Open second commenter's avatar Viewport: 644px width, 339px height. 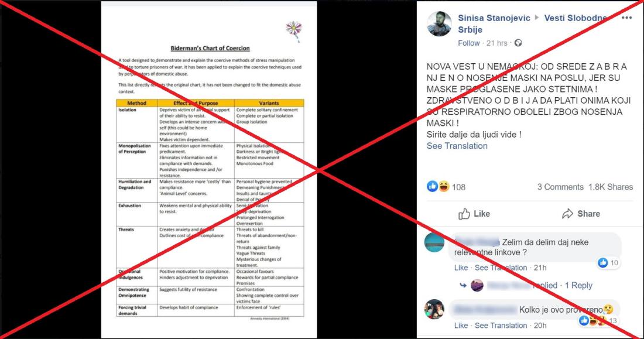[434, 309]
